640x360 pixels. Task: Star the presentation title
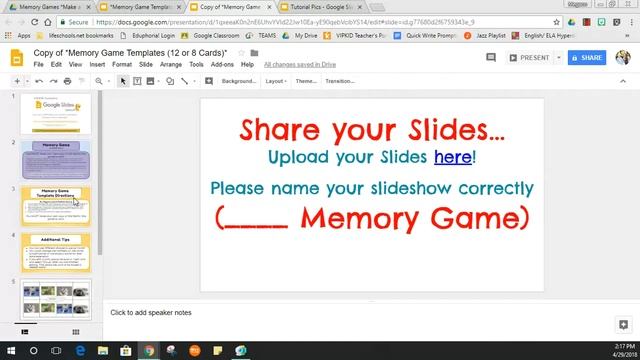coord(241,53)
